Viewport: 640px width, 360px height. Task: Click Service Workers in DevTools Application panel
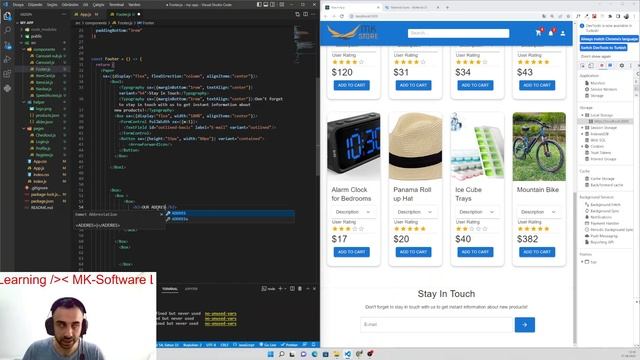coord(603,89)
